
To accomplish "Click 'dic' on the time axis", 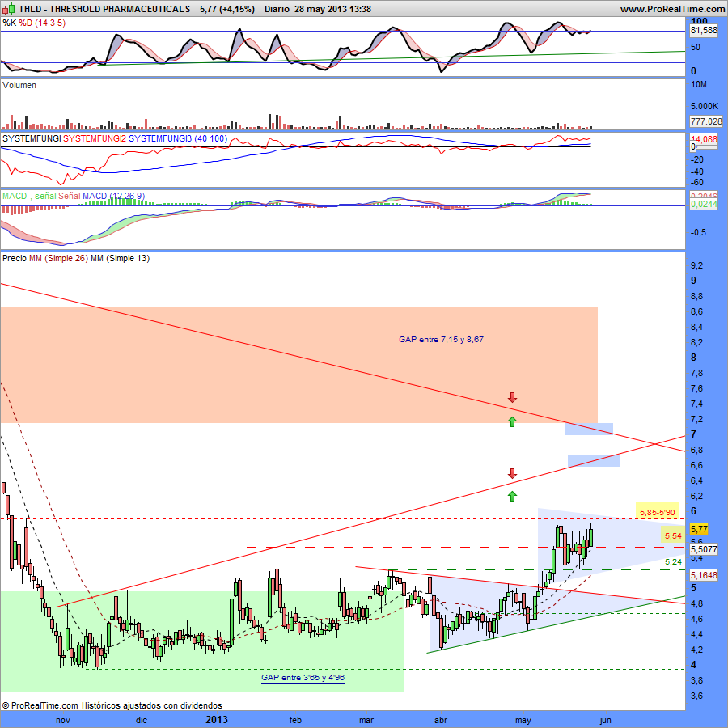I will 141,720.
